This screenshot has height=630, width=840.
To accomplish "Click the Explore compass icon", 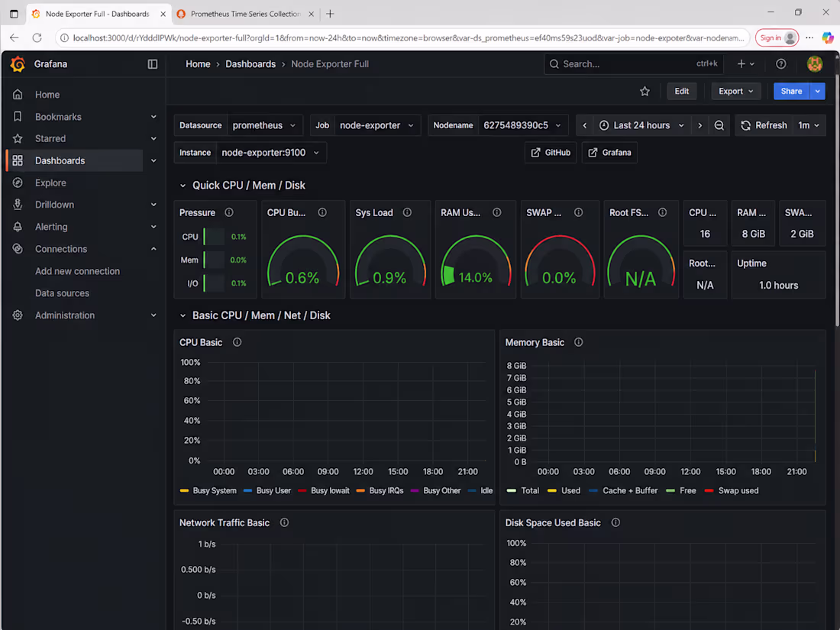I will [x=18, y=183].
